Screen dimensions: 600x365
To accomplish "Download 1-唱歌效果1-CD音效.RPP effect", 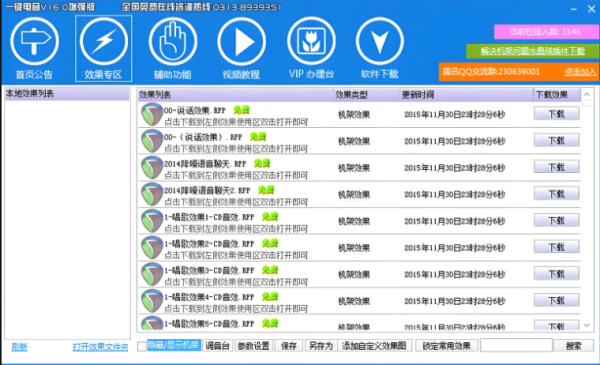I will [x=556, y=220].
